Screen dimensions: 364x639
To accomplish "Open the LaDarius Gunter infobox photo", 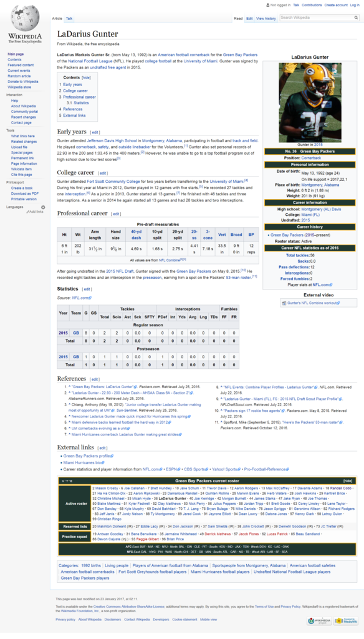I will tap(310, 102).
